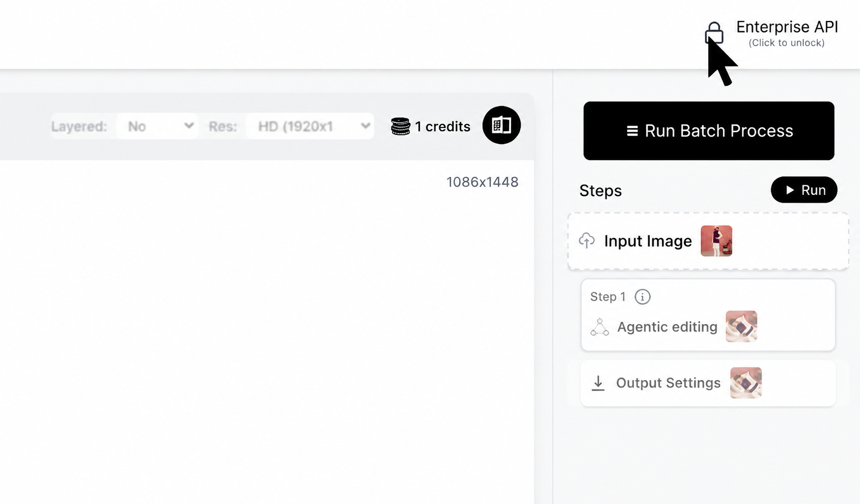Select the Agentic editing step
The width and height of the screenshot is (860, 504).
(708, 315)
